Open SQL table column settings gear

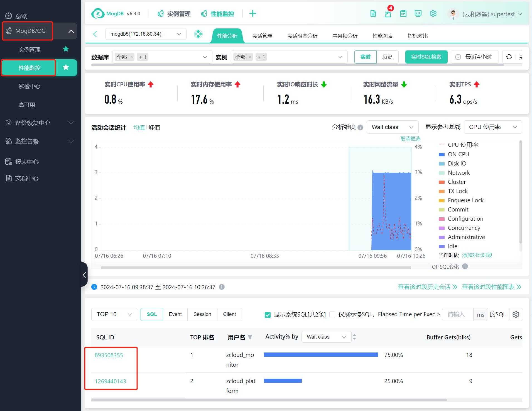tap(516, 314)
